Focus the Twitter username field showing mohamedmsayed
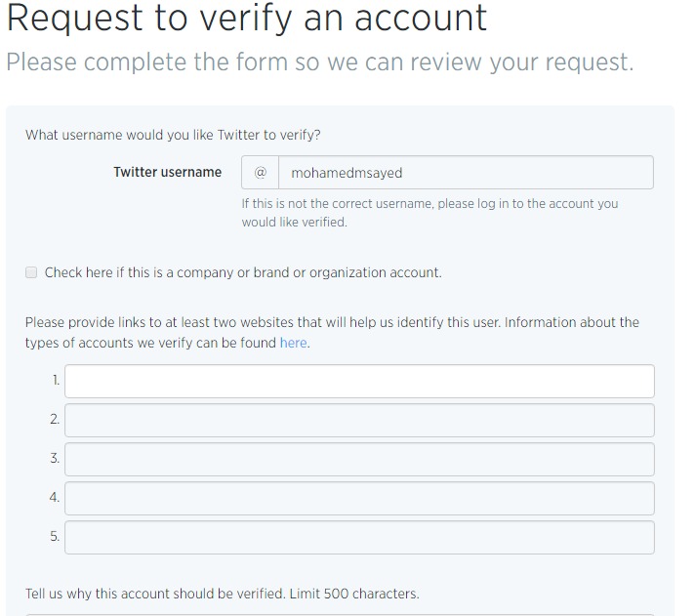 466,173
